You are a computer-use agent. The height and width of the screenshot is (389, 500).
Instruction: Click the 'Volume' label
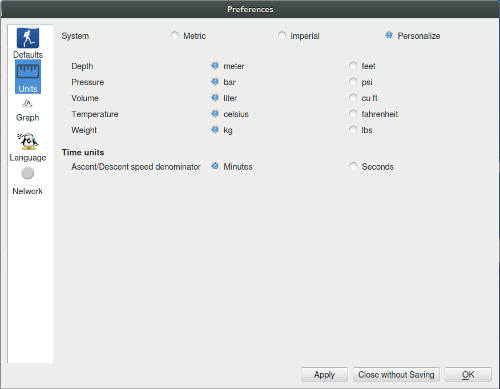pos(85,98)
